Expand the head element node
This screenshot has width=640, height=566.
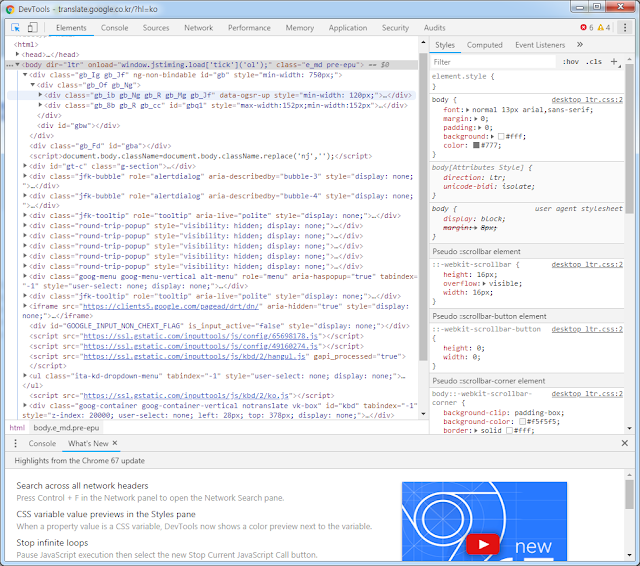(17, 54)
